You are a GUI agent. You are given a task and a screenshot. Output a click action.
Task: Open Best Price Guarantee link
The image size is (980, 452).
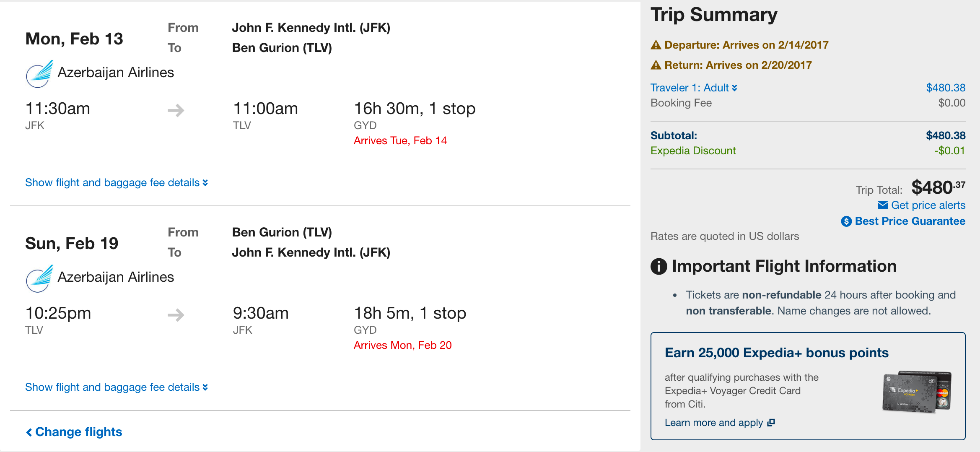point(910,221)
